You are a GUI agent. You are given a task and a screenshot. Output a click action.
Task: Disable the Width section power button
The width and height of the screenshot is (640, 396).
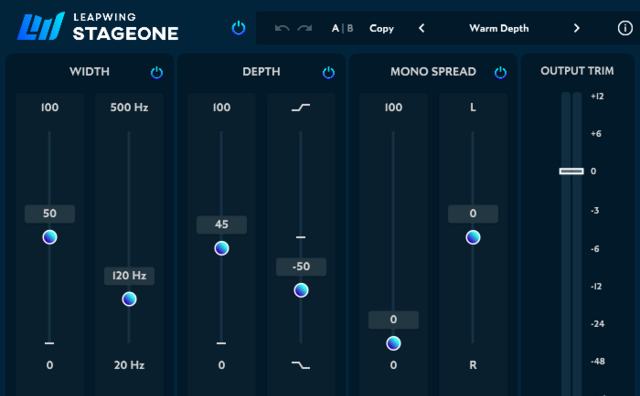157,73
